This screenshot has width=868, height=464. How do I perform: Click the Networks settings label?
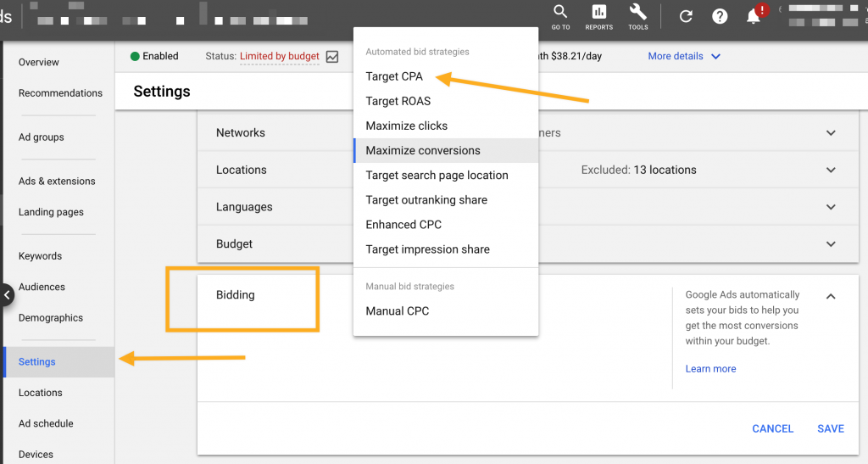tap(240, 133)
